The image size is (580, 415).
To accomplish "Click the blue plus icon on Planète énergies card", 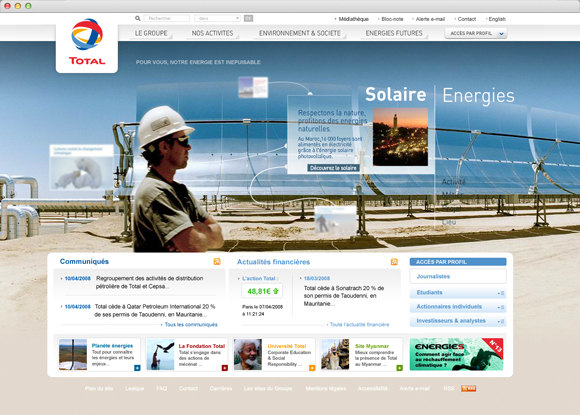I will coord(137,368).
